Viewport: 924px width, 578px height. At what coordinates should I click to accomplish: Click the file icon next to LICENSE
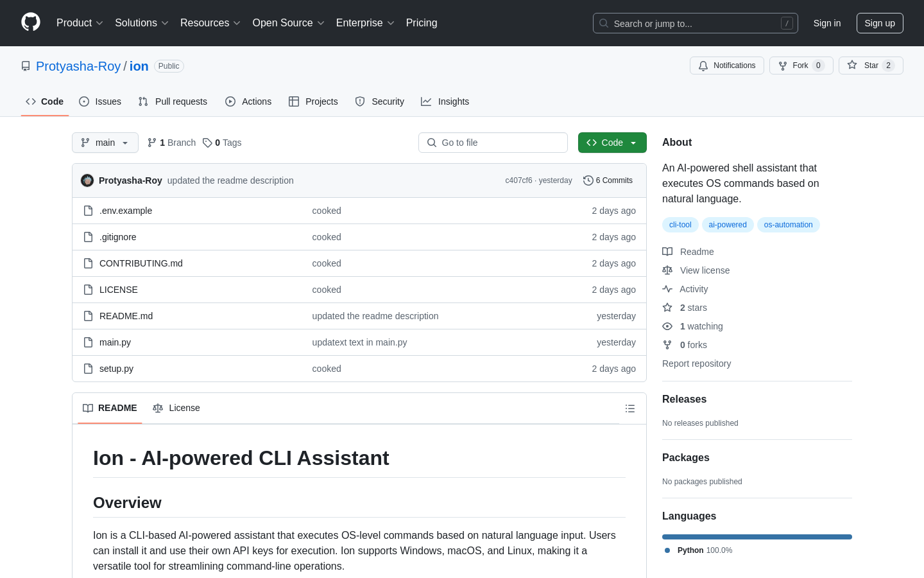point(89,290)
